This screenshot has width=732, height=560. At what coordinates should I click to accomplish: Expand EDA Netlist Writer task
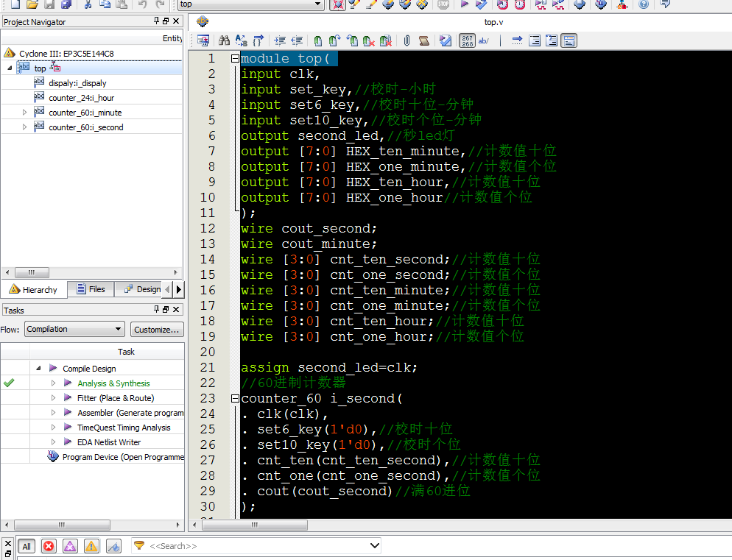pyautogui.click(x=53, y=442)
